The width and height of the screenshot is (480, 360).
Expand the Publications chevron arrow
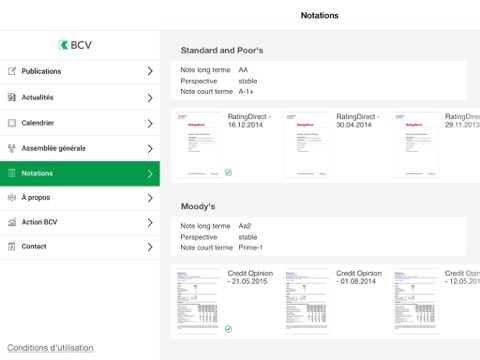[150, 71]
